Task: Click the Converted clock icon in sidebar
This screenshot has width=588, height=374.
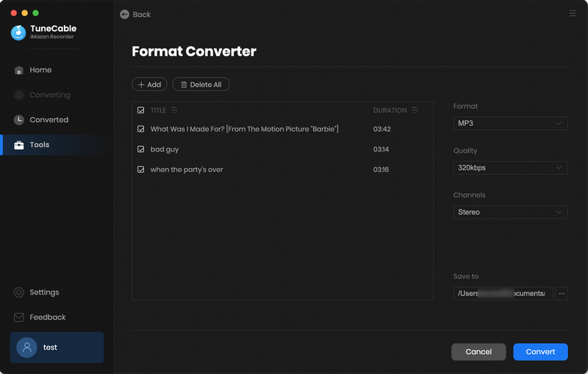Action: tap(19, 120)
